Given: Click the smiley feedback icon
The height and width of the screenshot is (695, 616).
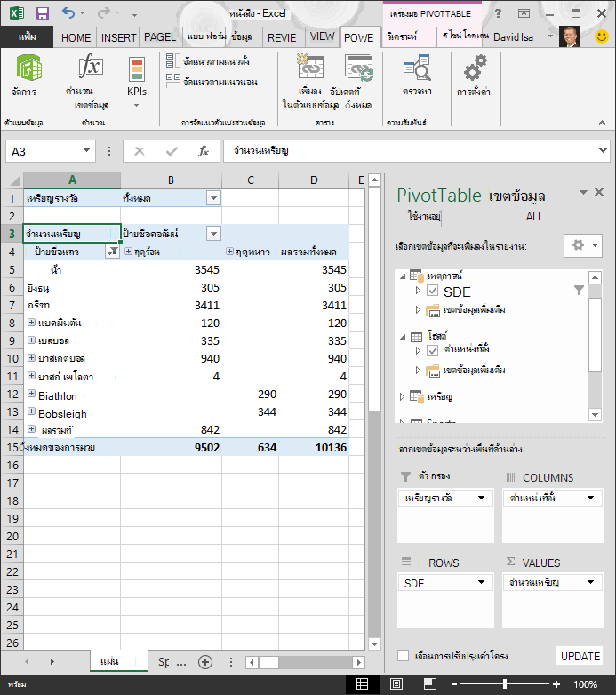Looking at the screenshot, I should (x=602, y=36).
